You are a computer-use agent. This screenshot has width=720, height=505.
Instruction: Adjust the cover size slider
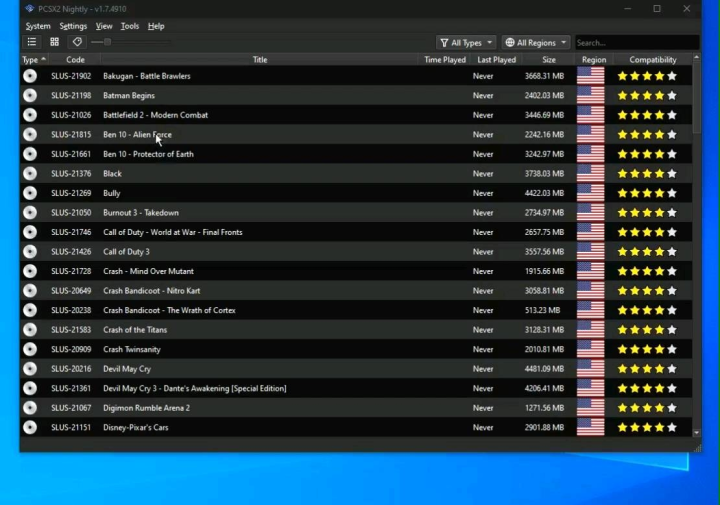[107, 42]
